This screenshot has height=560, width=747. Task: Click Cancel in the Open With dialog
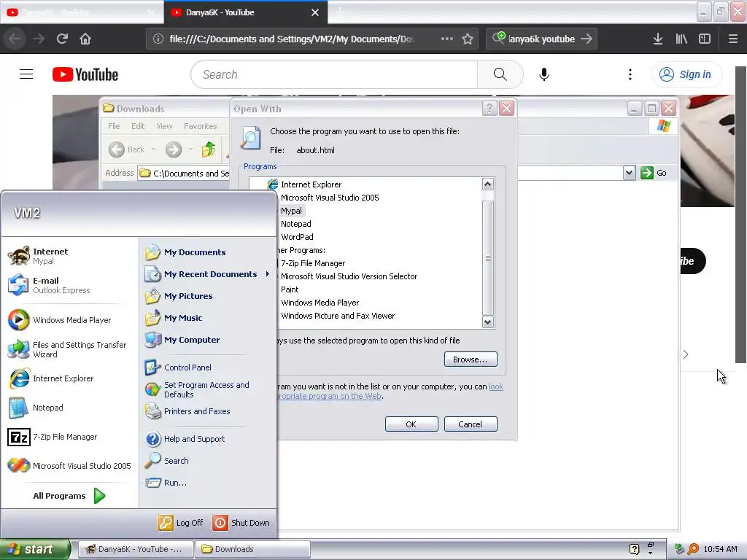[471, 424]
